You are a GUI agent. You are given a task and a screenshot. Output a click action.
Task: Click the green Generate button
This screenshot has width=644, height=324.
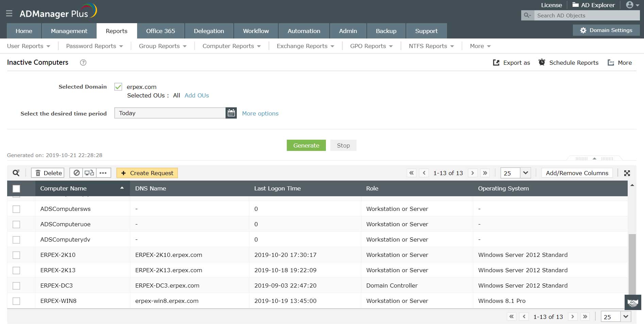306,145
